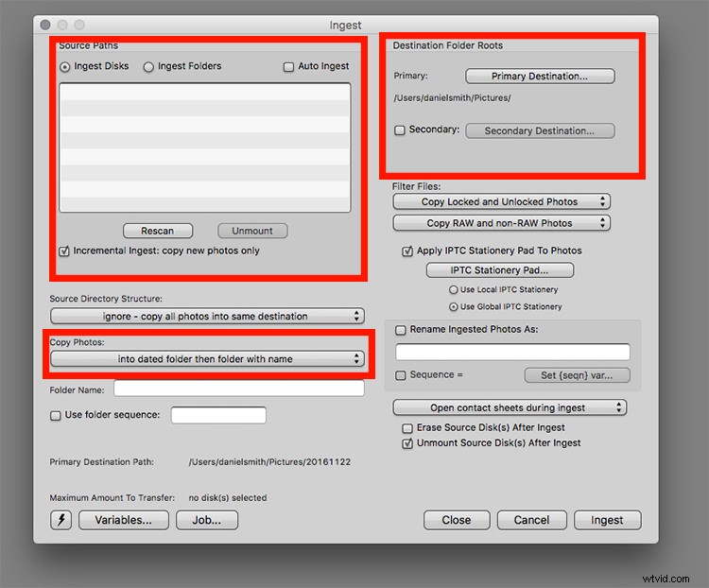The image size is (709, 588).
Task: Click Primary Destination... button
Action: 540,76
